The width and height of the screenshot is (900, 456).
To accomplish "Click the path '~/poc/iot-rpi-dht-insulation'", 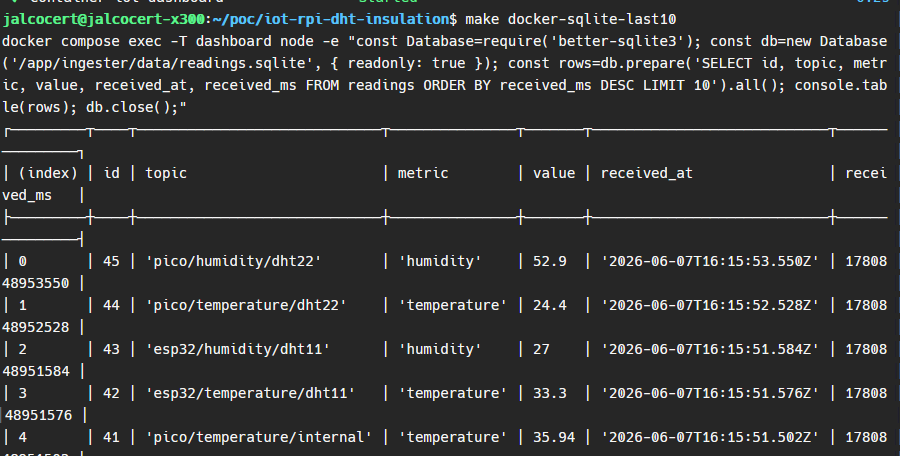I will [330, 20].
